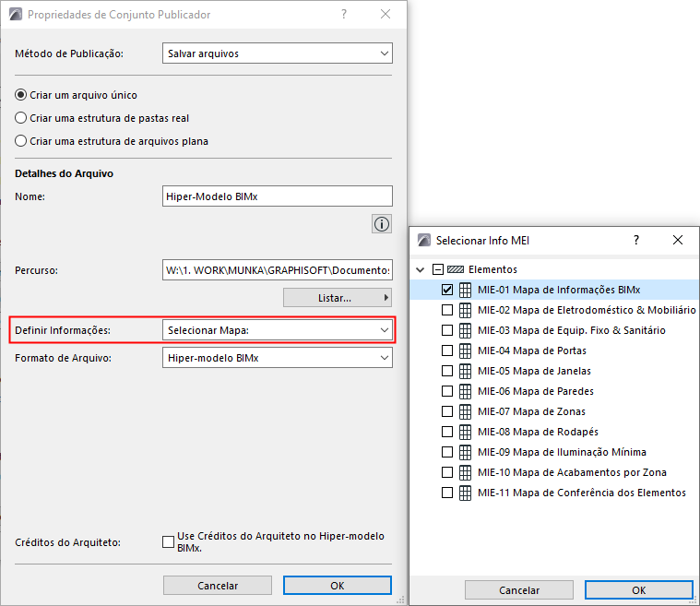Select row text 'MIE-01 Mapa de Informações BIMx'
Screen dimensions: 700x606
tap(559, 290)
